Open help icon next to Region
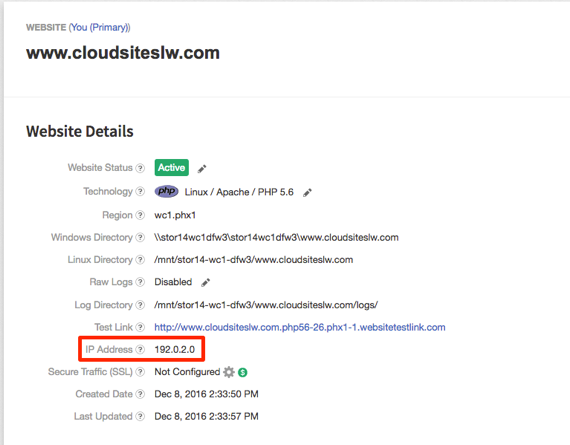Screen dimensions: 570x445 pyautogui.click(x=140, y=215)
